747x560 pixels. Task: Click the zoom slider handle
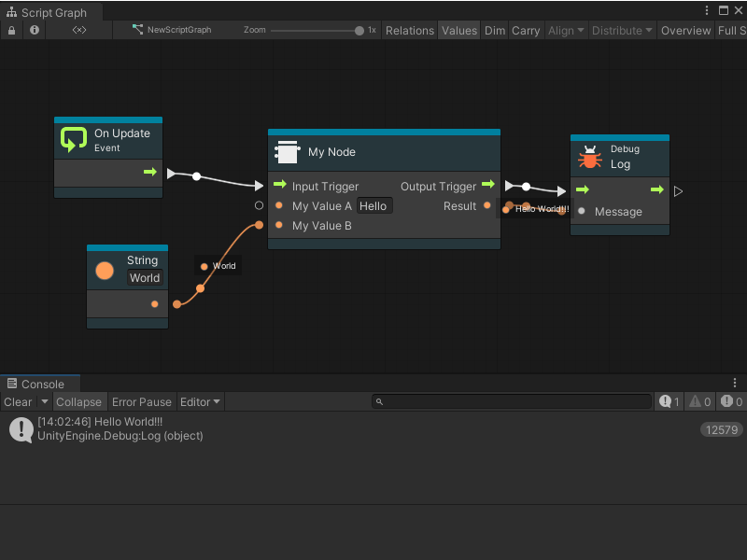(359, 30)
